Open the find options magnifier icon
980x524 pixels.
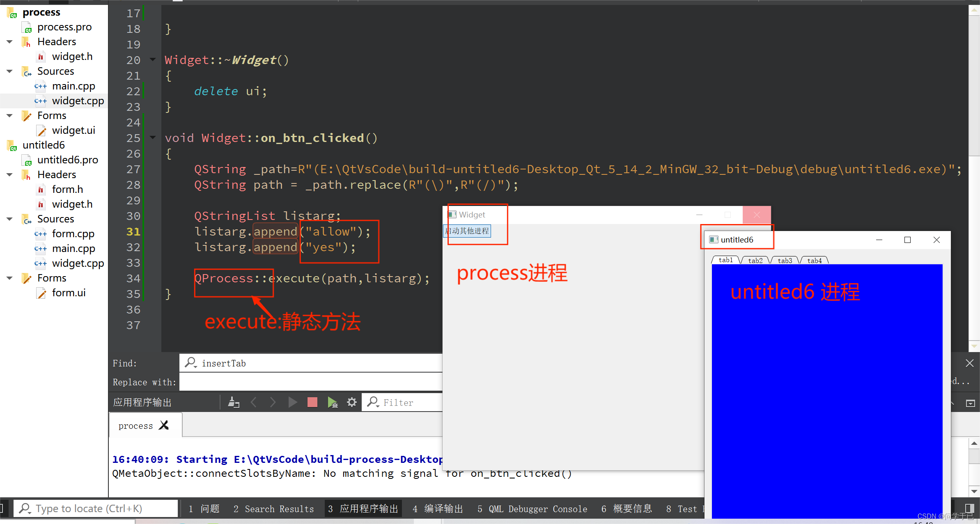[x=190, y=363]
